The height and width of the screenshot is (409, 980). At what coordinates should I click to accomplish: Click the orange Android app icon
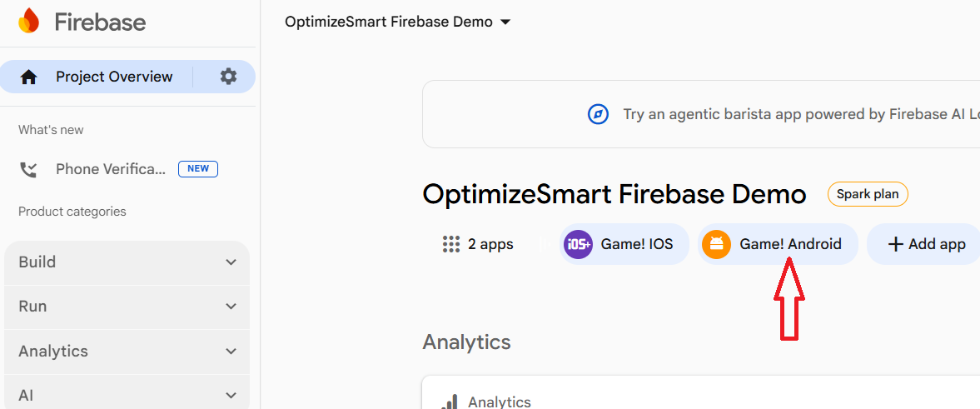[716, 244]
